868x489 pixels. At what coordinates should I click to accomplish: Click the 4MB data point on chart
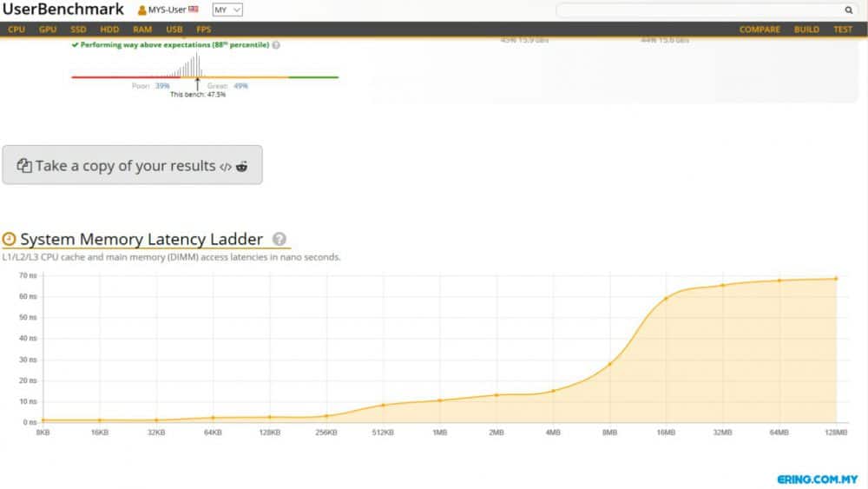coord(553,391)
